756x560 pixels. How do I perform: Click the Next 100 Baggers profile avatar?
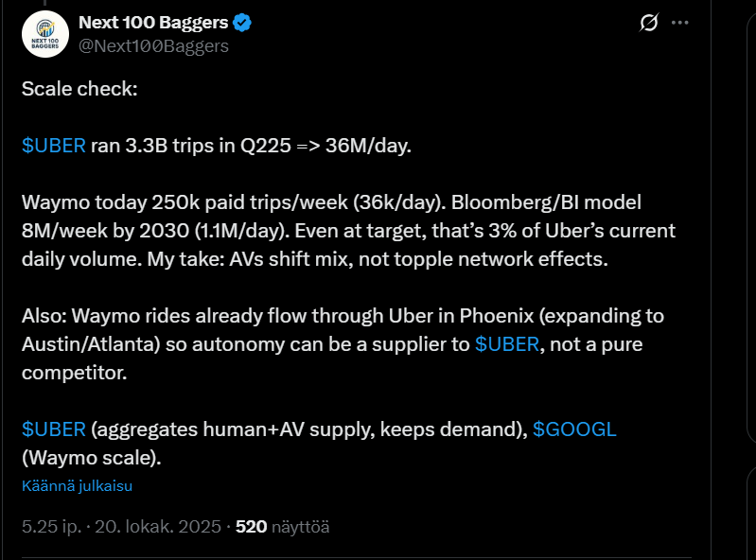coord(44,35)
